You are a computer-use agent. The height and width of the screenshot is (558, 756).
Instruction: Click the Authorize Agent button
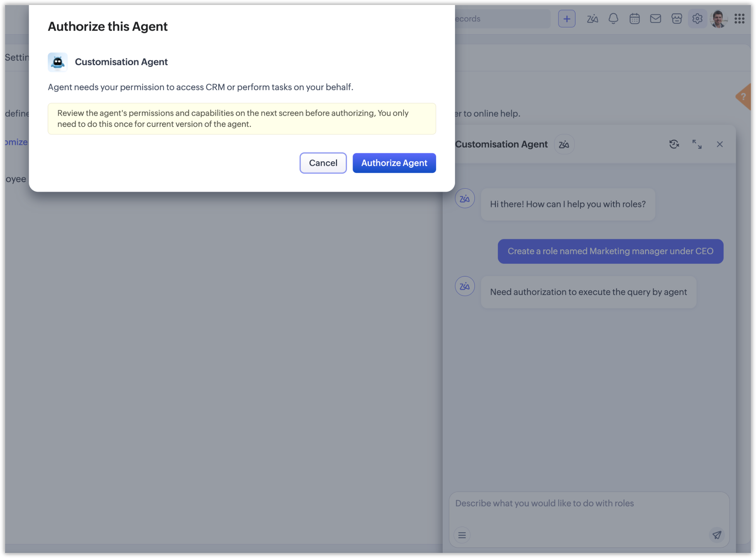[394, 163]
